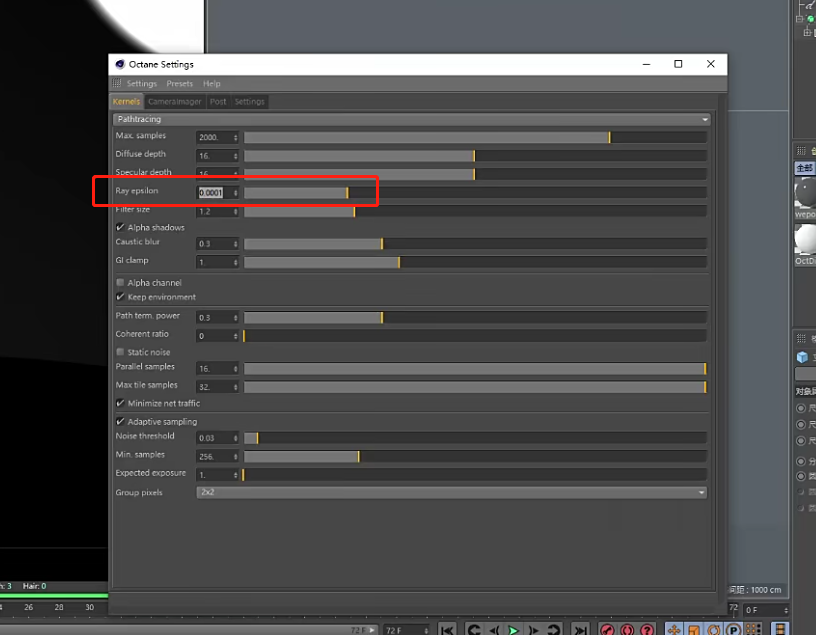This screenshot has width=816, height=635.
Task: Click the Noise threshold spinner arrows
Action: click(x=236, y=438)
